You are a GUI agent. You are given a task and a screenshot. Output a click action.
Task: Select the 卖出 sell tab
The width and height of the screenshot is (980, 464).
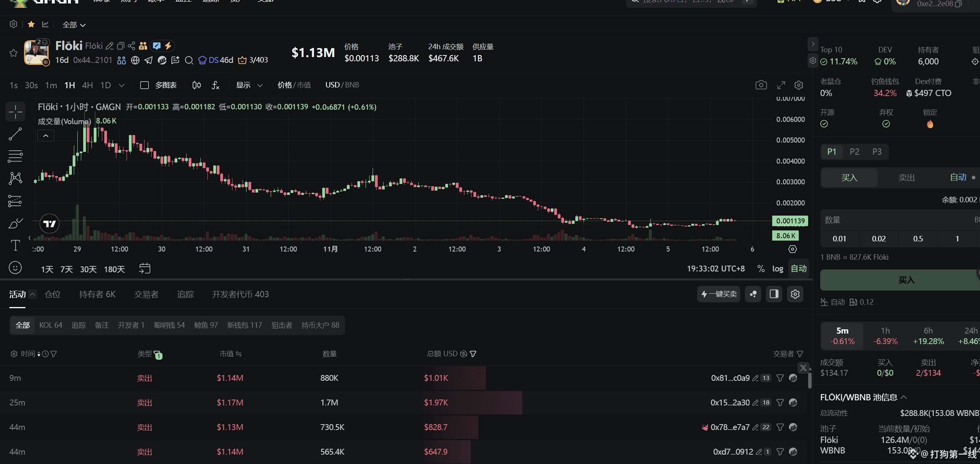[x=906, y=178]
